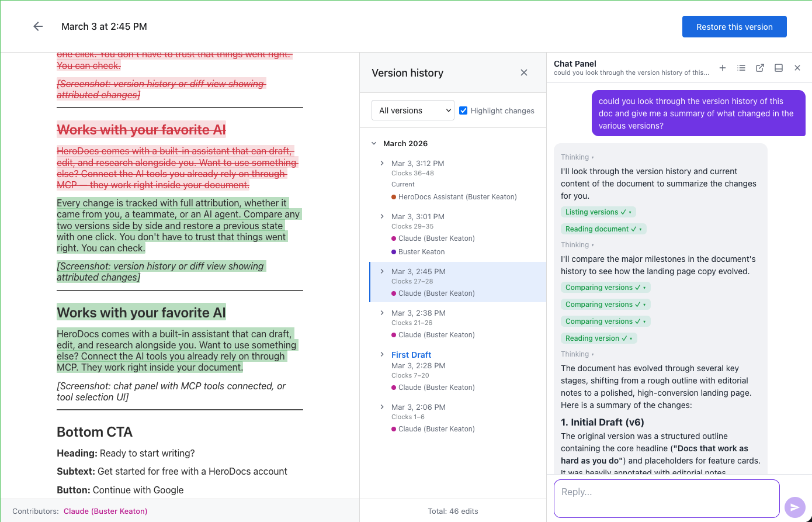Click the Restore this version button
Viewport: 812px width, 522px height.
[x=734, y=26]
